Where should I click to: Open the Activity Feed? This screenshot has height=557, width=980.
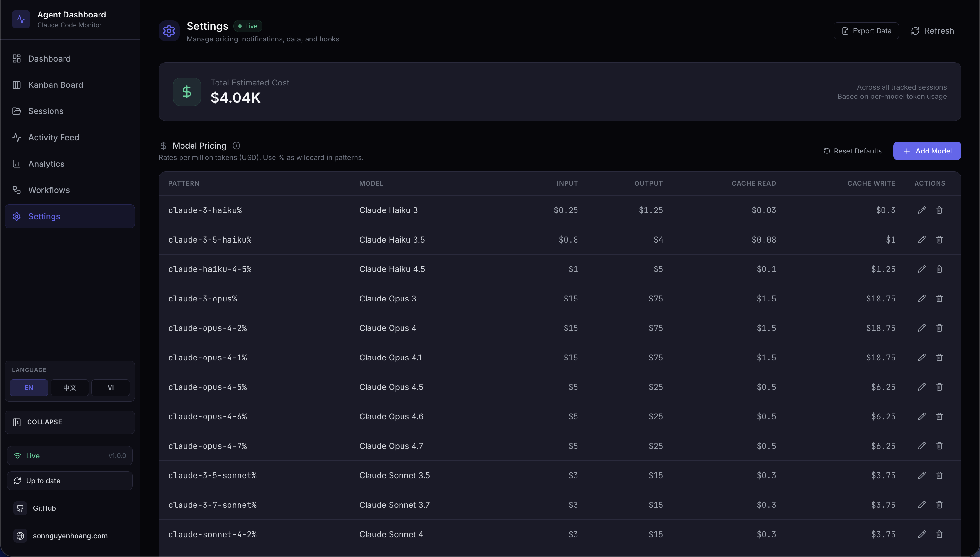click(x=70, y=137)
